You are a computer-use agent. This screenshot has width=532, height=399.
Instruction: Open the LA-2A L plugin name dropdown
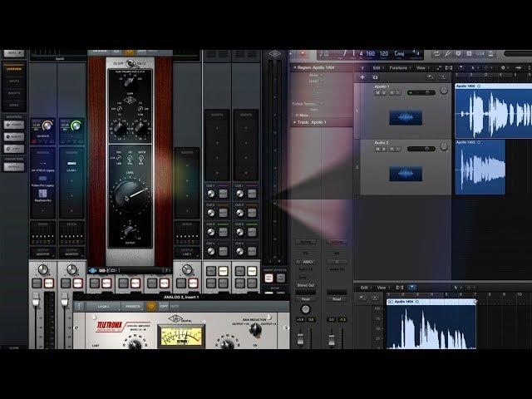tap(103, 307)
